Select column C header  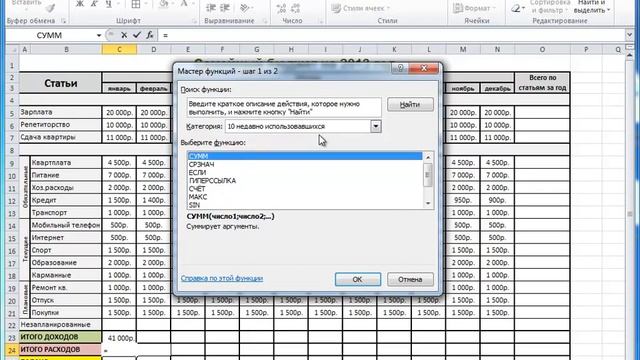click(119, 49)
